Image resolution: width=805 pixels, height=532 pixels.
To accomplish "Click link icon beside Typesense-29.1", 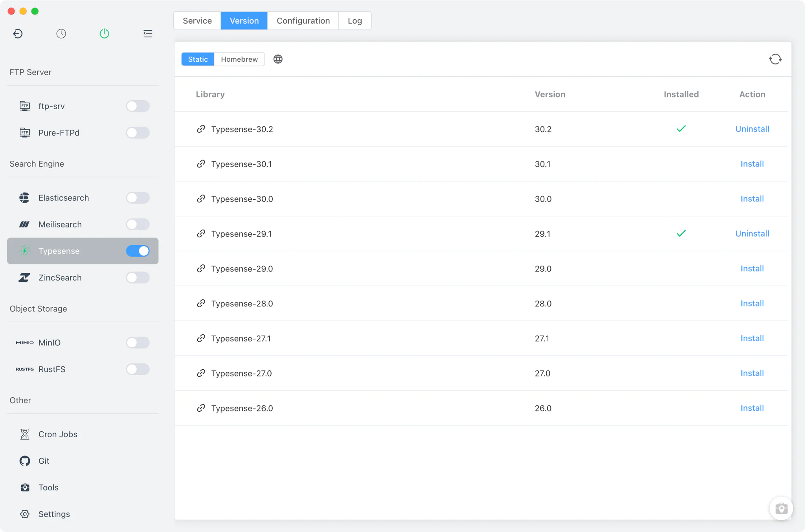I will (x=201, y=234).
